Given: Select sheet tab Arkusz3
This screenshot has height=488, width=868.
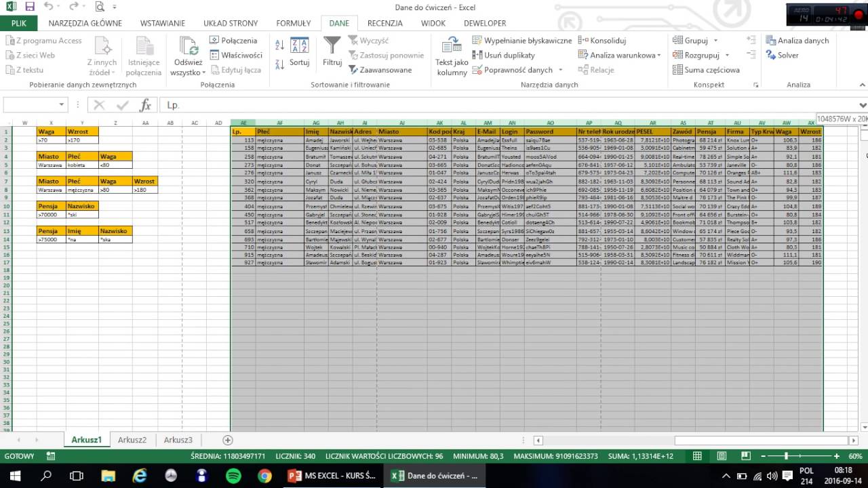Looking at the screenshot, I should point(178,440).
